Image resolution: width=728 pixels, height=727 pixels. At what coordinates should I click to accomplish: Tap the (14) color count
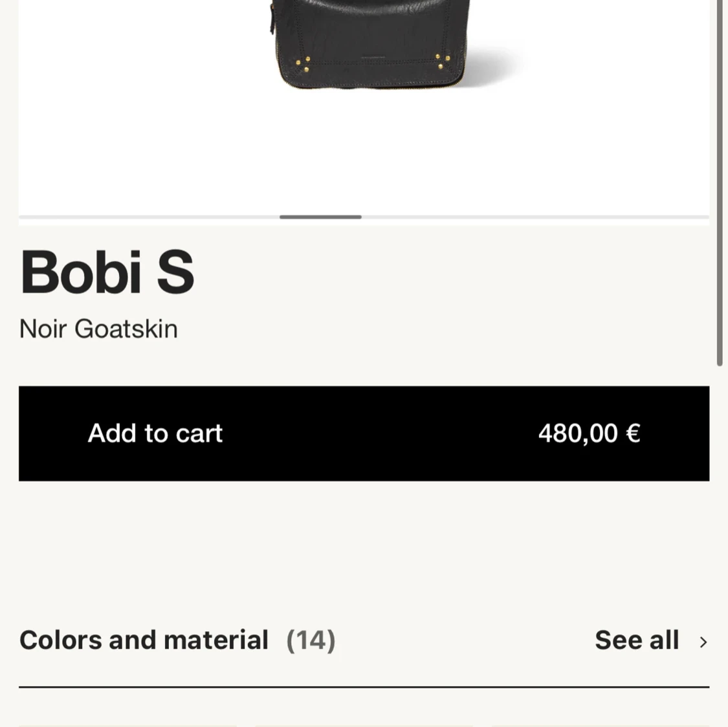point(311,640)
